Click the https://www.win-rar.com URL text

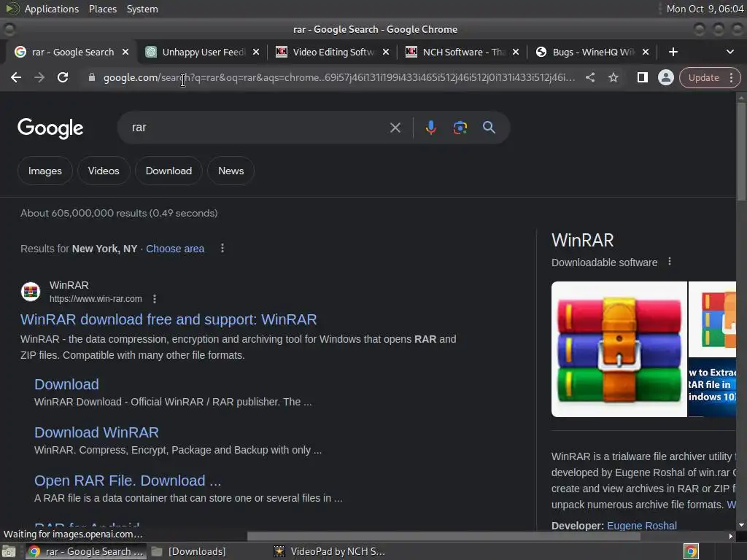(96, 299)
